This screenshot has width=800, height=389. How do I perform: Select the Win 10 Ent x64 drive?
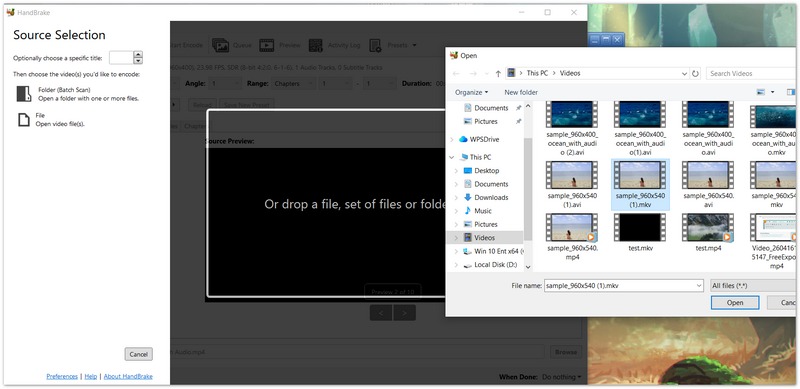tap(493, 251)
